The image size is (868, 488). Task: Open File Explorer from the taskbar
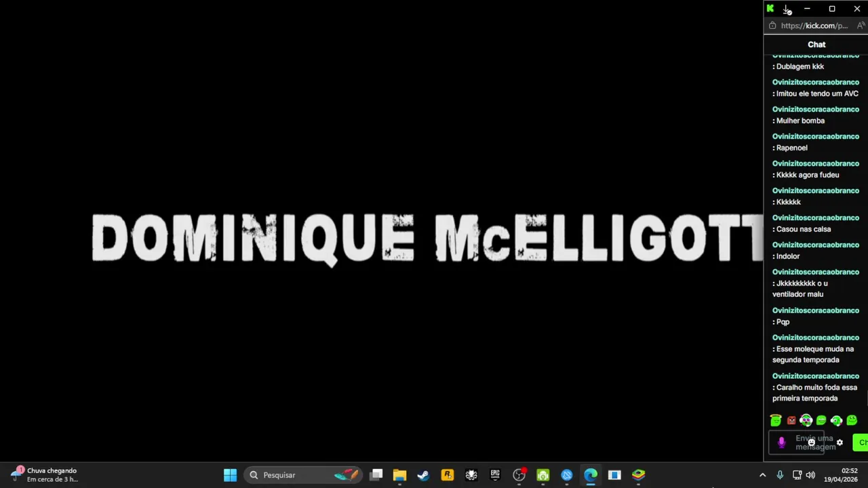point(399,475)
